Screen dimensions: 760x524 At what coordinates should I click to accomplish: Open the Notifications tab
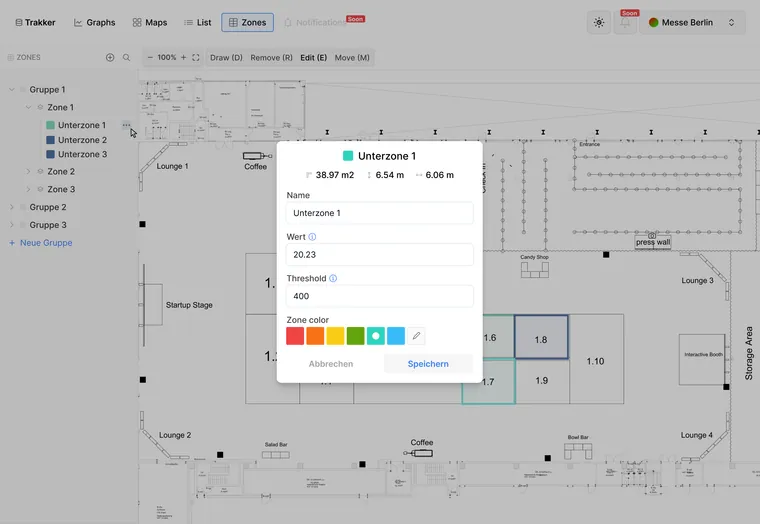click(315, 22)
